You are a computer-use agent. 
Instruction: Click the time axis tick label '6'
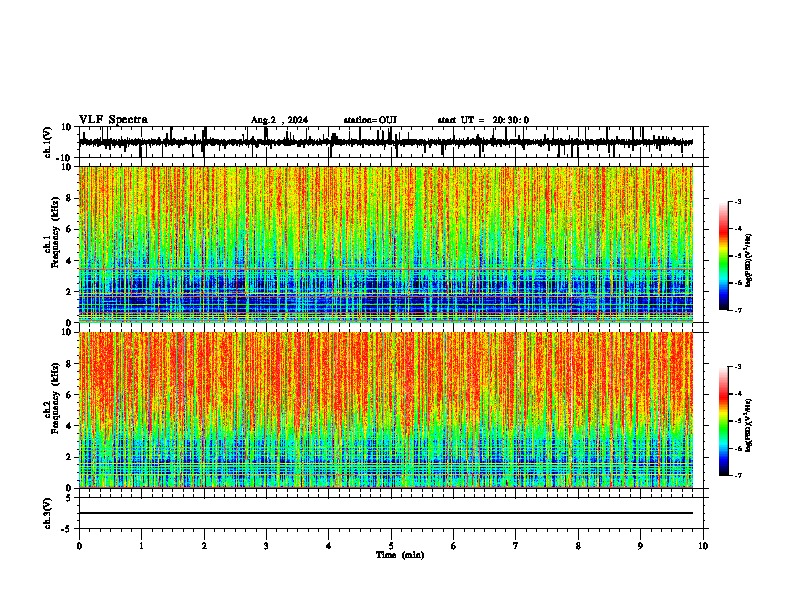coord(454,546)
